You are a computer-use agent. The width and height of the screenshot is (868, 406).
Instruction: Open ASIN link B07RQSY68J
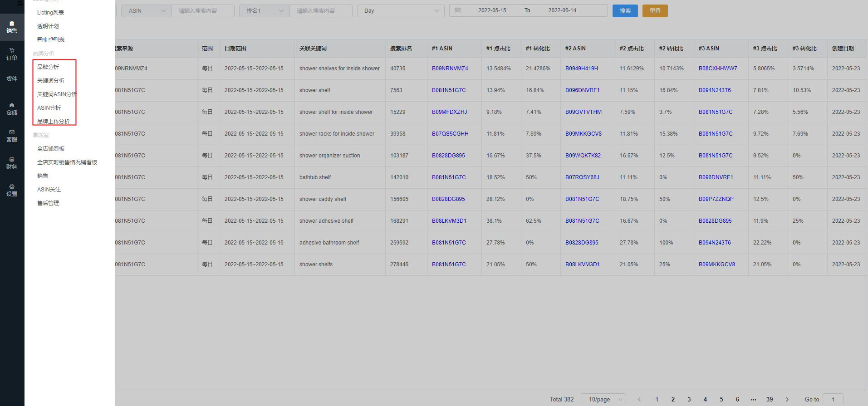582,177
